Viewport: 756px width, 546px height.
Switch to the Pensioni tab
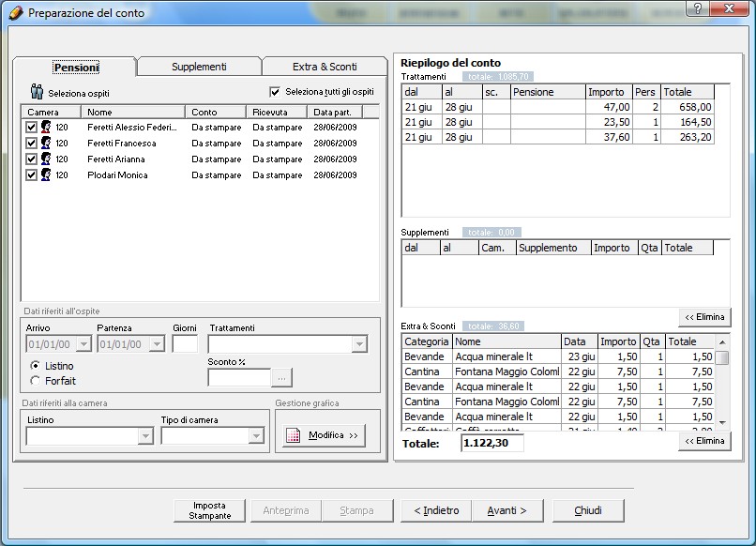click(x=76, y=67)
